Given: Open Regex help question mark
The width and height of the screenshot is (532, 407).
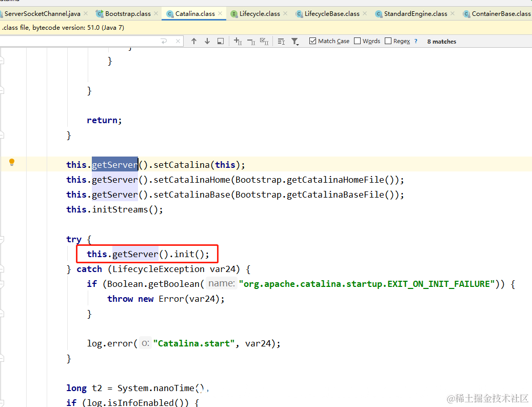Looking at the screenshot, I should click(416, 41).
